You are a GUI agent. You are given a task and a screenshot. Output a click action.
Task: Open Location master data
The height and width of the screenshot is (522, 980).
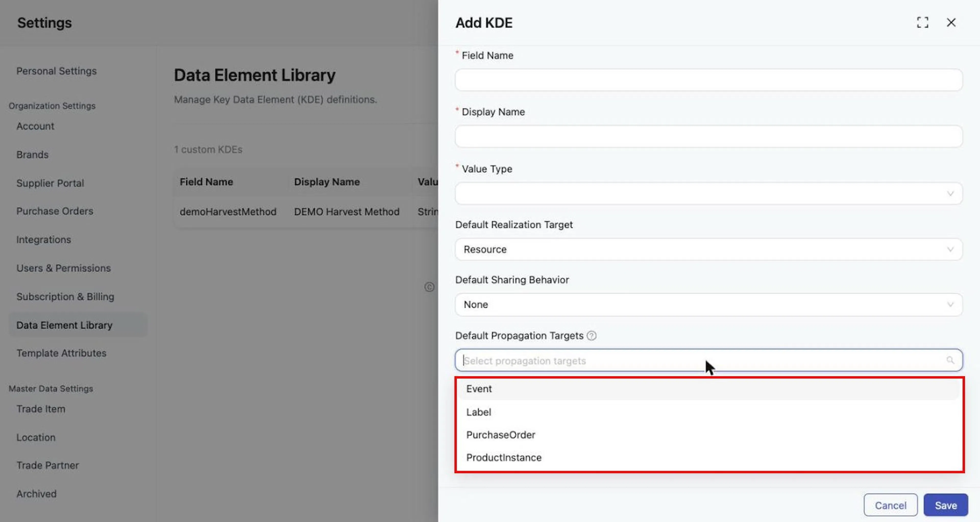[x=36, y=437]
